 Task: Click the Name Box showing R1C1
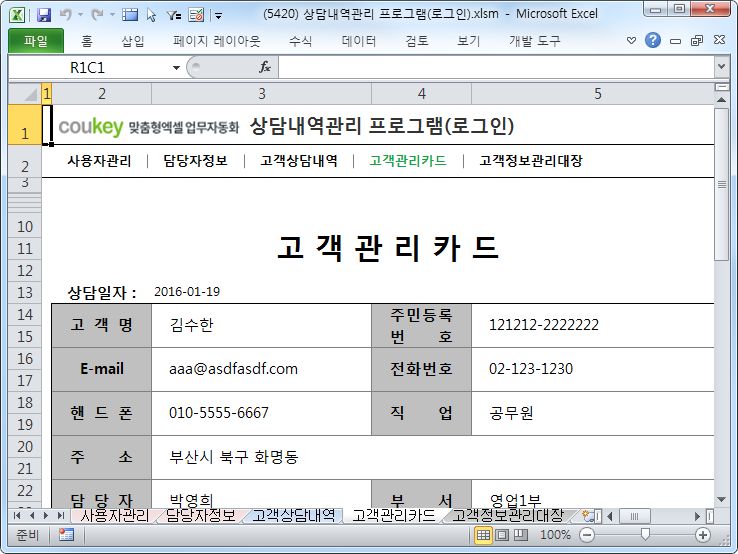pos(87,67)
